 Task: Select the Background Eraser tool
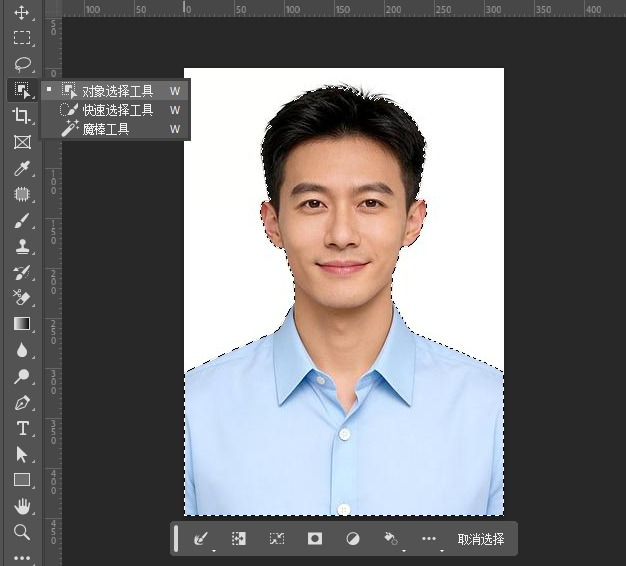point(22,298)
